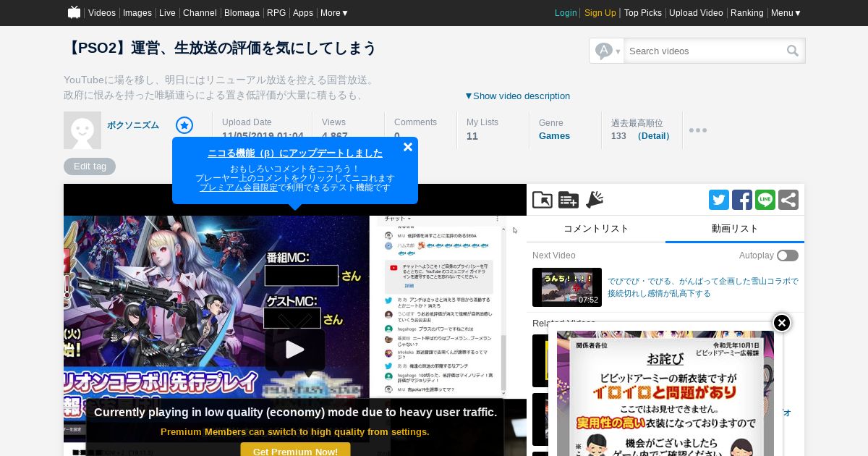The height and width of the screenshot is (456, 868).
Task: Open ranking Detail link
Action: [x=653, y=136]
